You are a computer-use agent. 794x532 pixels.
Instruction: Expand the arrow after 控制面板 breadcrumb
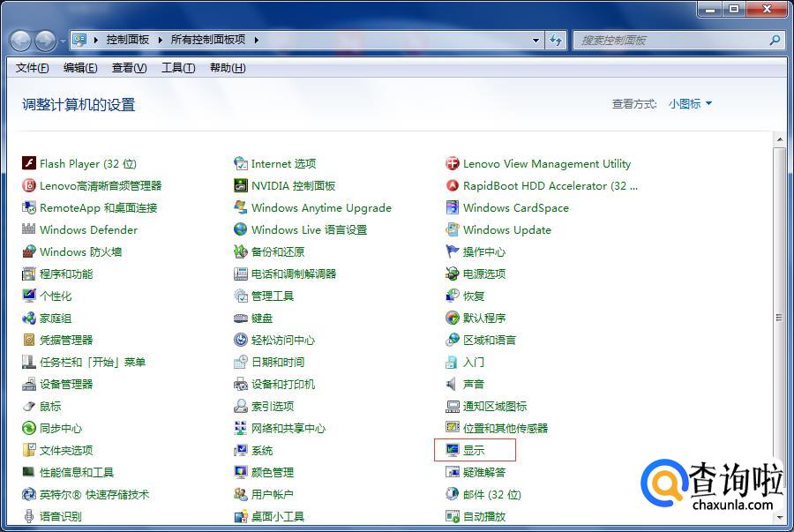click(160, 40)
